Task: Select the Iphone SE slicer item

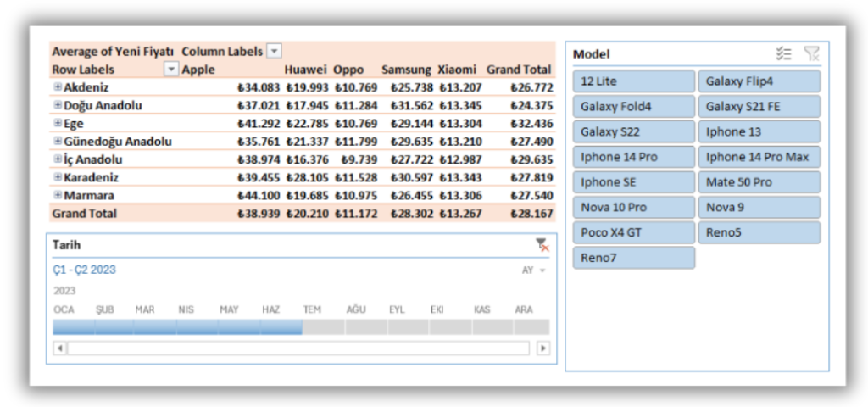Action: (x=634, y=182)
